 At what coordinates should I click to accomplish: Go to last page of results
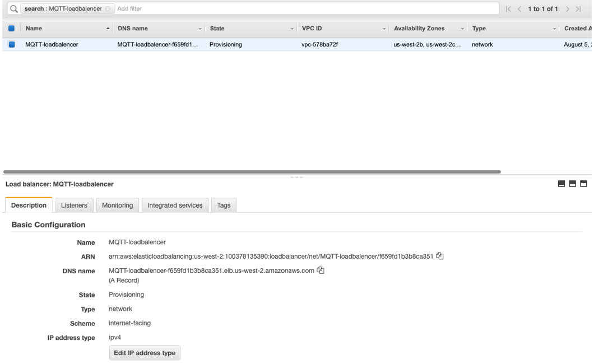[x=578, y=9]
